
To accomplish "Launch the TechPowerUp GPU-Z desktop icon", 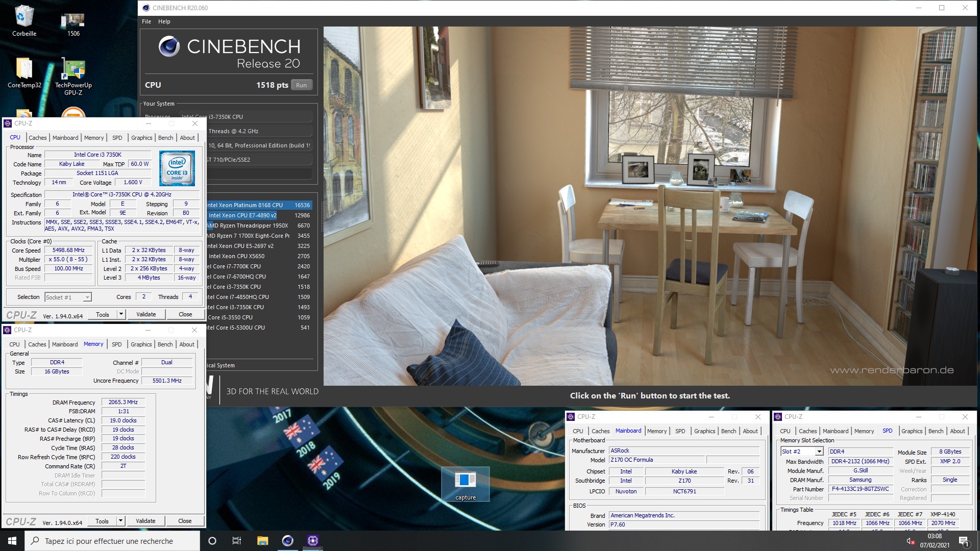I will (73, 76).
